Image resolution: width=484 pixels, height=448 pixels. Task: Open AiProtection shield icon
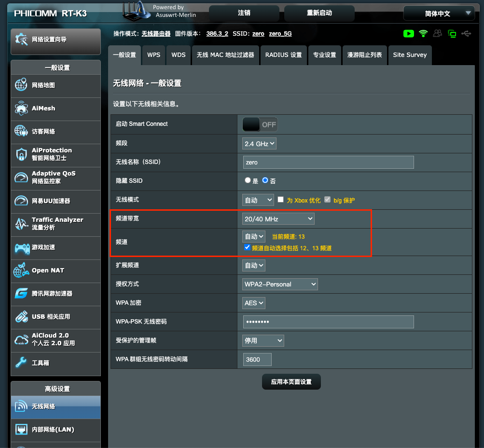pos(21,154)
